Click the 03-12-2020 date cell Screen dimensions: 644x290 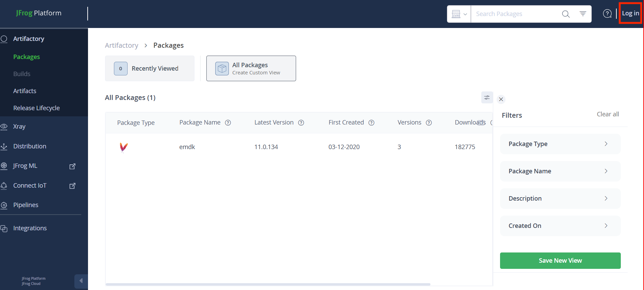344,147
